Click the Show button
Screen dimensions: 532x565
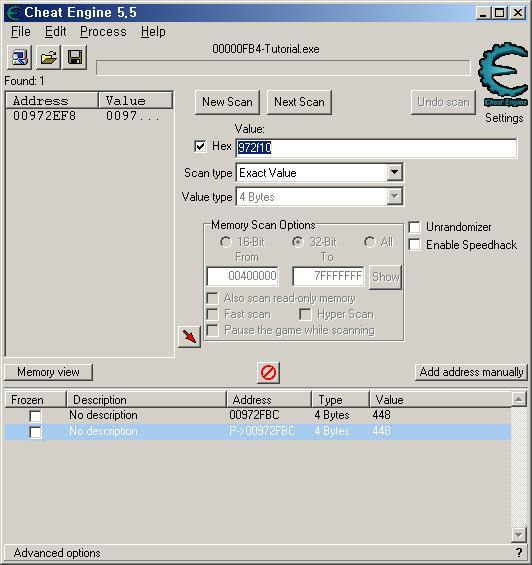pyautogui.click(x=385, y=277)
